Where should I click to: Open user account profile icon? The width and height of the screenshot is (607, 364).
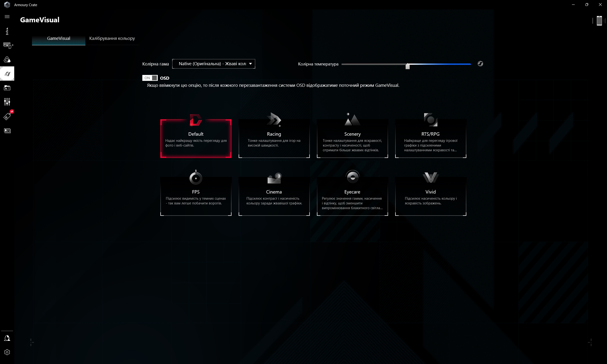(x=7, y=338)
